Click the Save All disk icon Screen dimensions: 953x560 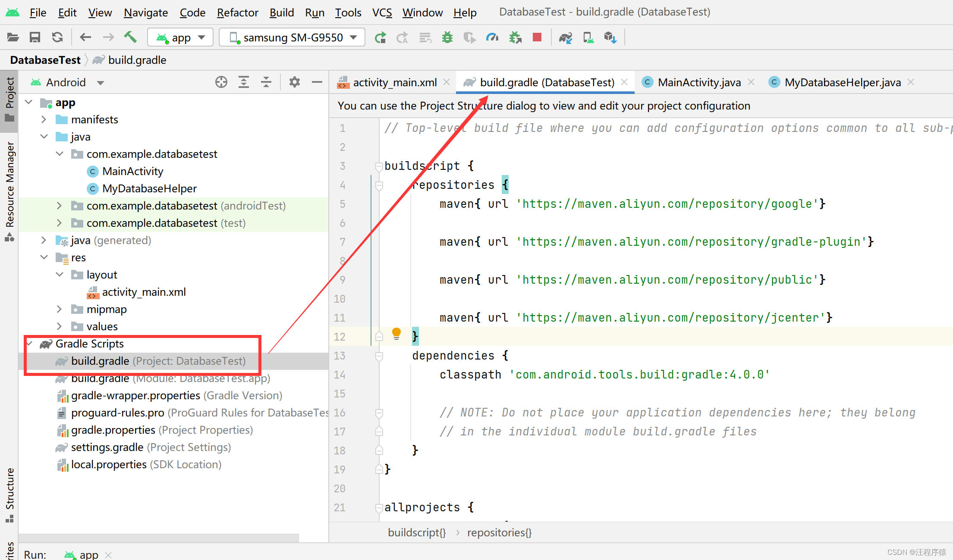tap(35, 38)
